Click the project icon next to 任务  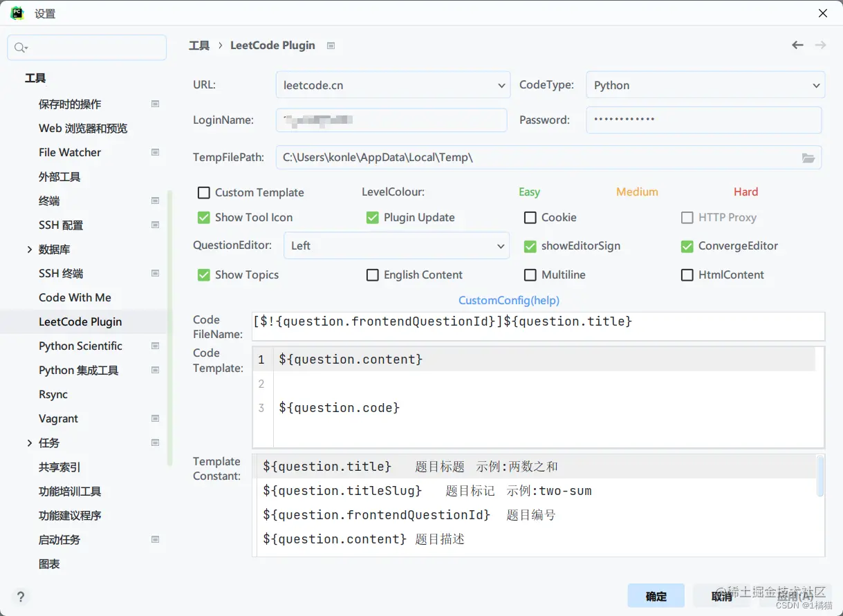[x=155, y=442]
